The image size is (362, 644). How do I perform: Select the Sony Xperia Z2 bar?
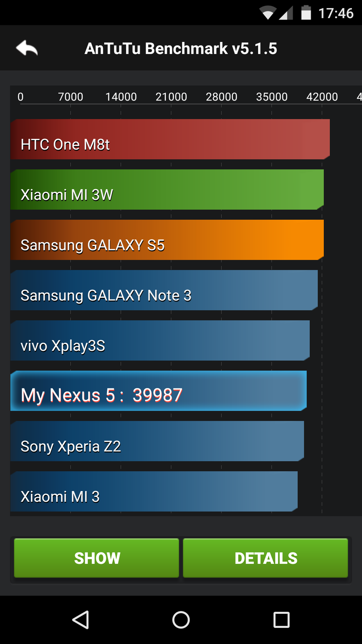click(157, 441)
